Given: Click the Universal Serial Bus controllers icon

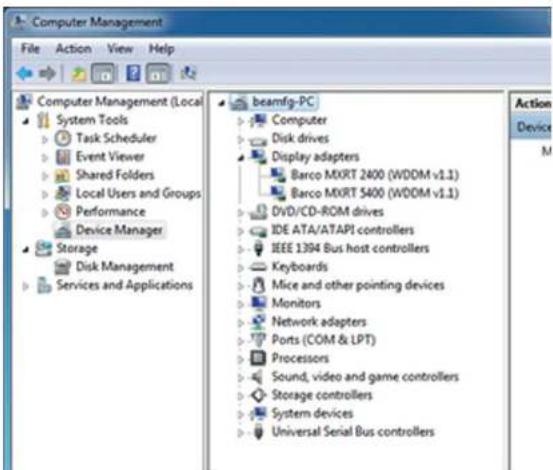Looking at the screenshot, I should click(259, 432).
